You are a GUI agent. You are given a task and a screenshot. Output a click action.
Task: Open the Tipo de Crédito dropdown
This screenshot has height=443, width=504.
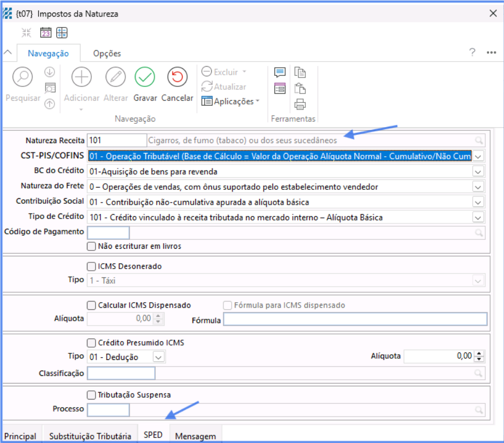tap(478, 217)
